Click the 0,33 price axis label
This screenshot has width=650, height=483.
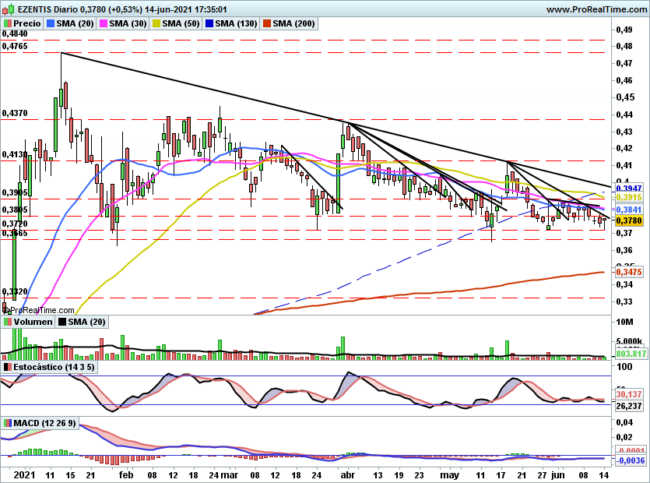[x=624, y=301]
